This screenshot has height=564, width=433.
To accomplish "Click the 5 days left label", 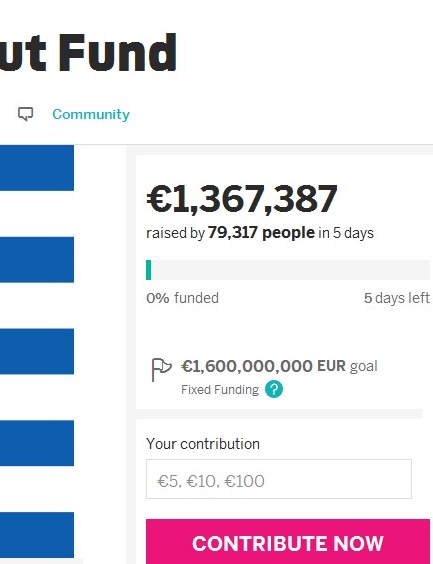I will [397, 298].
